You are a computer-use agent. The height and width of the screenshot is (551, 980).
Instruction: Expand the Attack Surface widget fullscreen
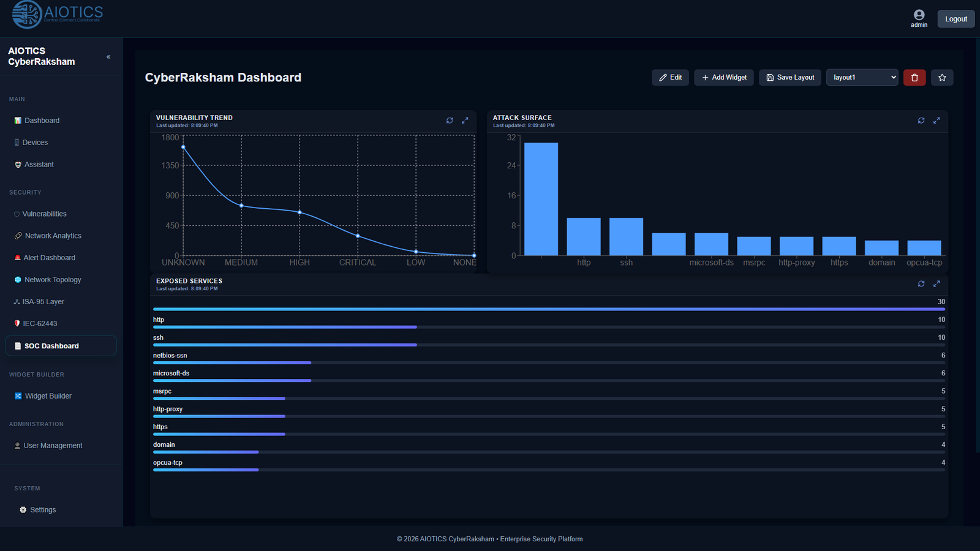point(937,121)
